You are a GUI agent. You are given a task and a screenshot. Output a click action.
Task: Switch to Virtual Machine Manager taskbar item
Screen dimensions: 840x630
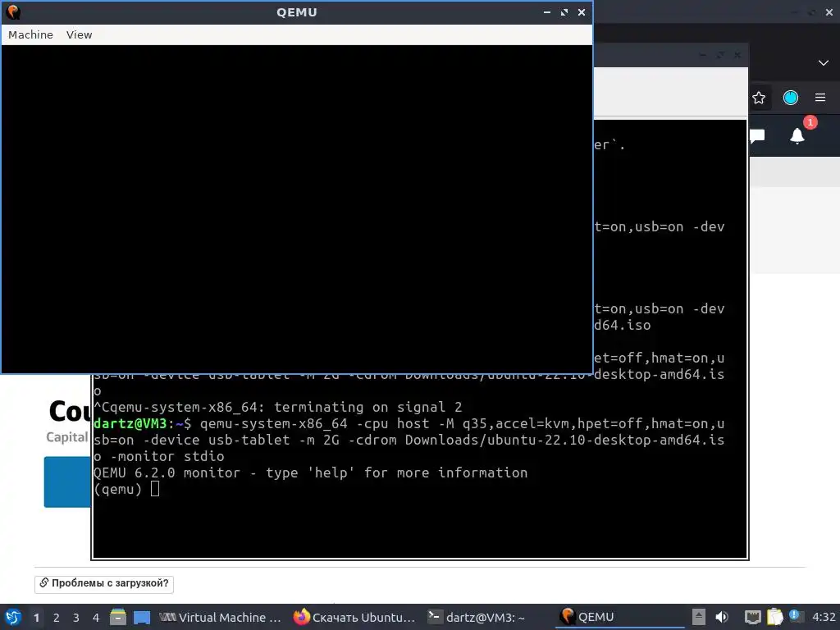[x=220, y=617]
